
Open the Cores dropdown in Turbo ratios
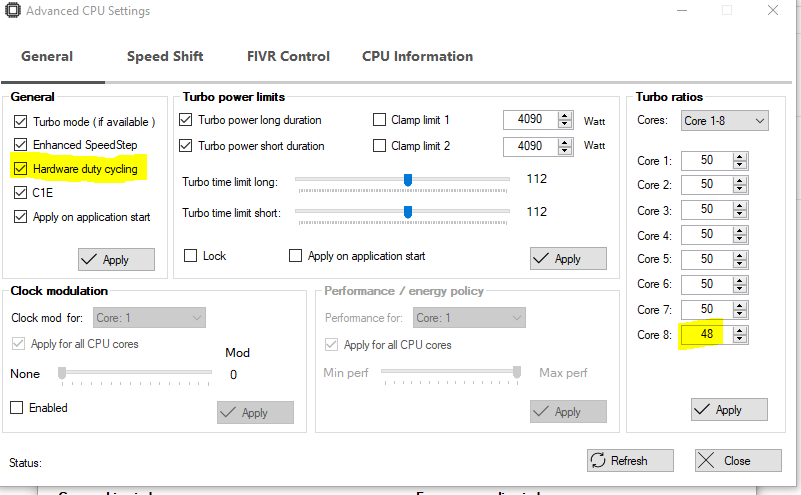click(x=724, y=121)
